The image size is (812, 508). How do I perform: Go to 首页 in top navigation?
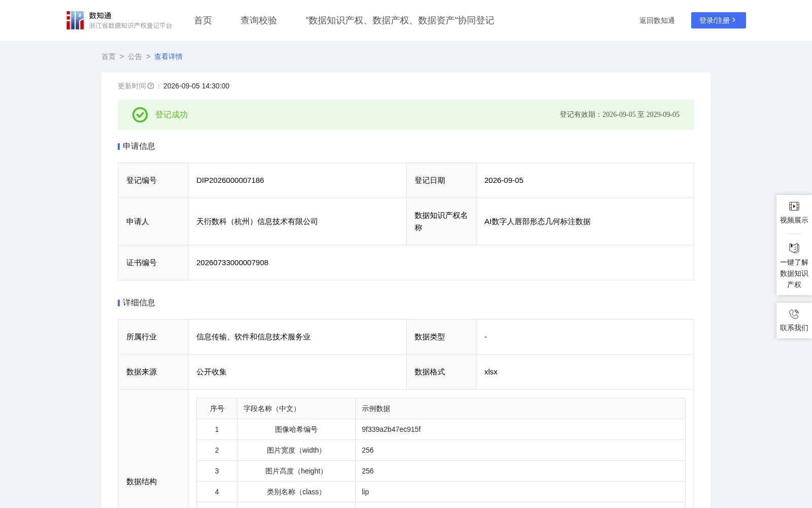pos(203,20)
